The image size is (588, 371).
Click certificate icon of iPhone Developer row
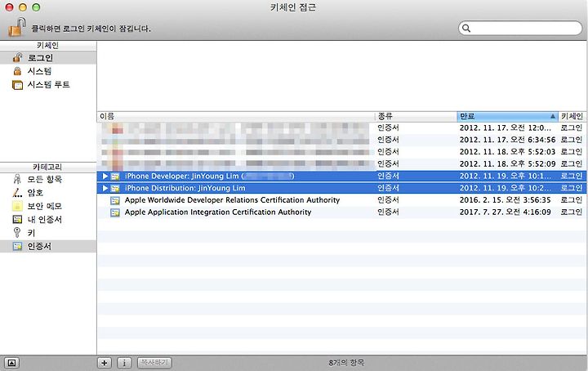tap(115, 176)
